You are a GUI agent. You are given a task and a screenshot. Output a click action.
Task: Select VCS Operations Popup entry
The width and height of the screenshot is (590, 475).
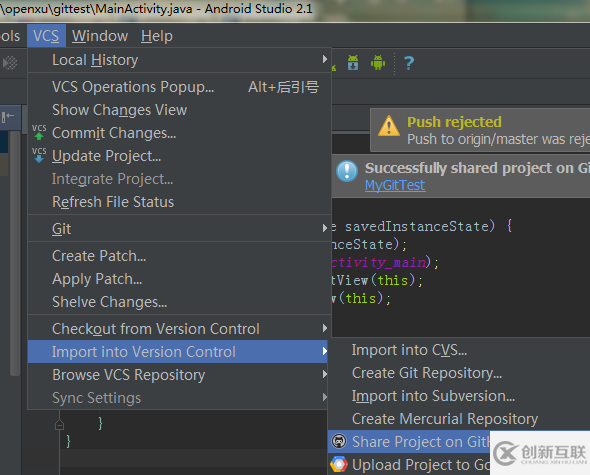[179, 87]
